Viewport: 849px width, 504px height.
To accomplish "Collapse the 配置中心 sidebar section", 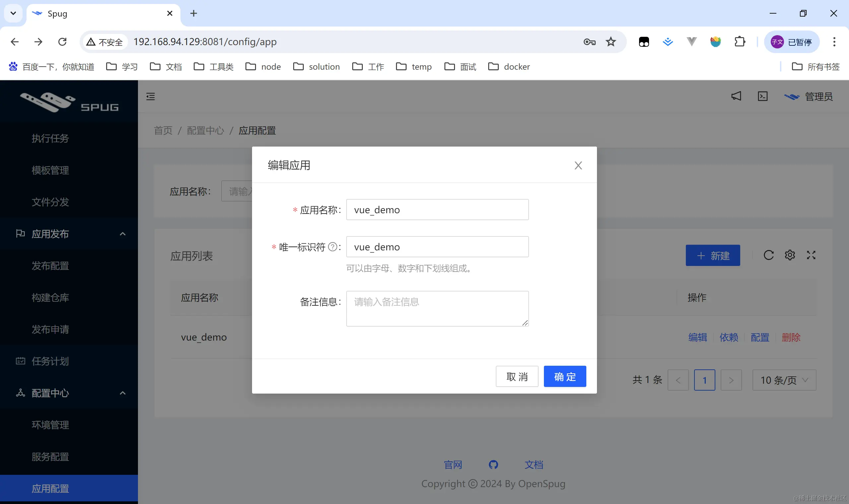I will [x=123, y=393].
